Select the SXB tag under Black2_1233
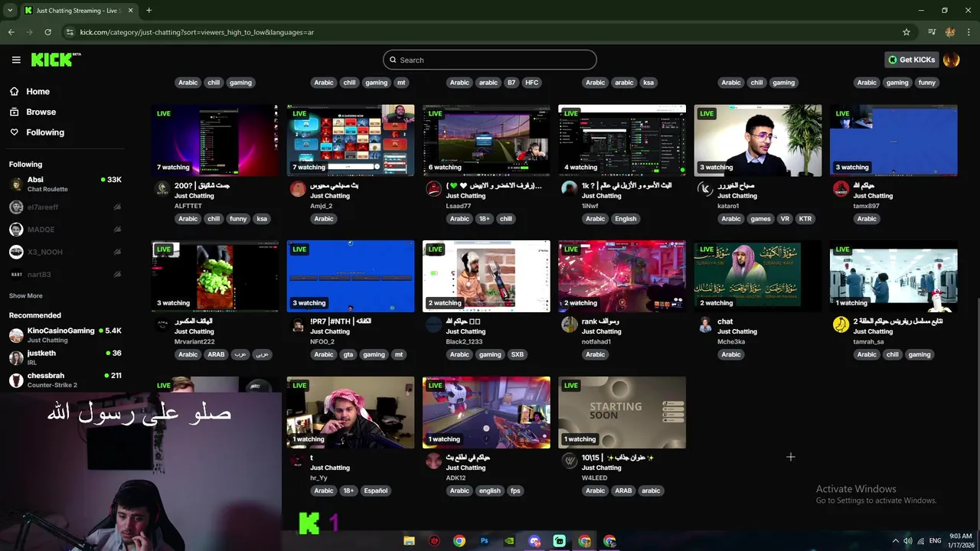The width and height of the screenshot is (980, 551). point(518,354)
